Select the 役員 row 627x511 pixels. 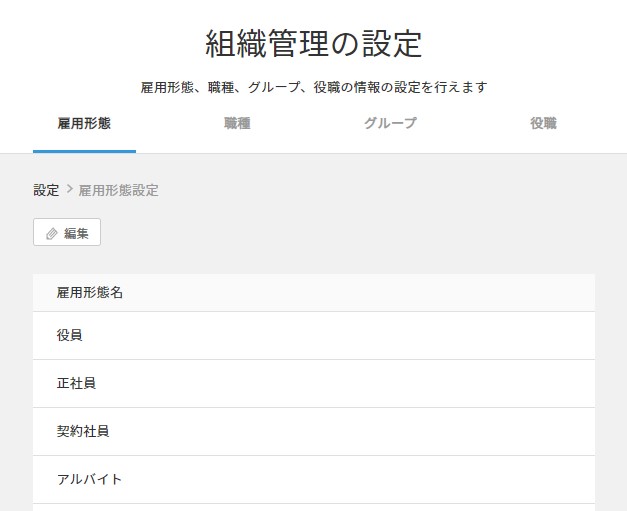[70, 336]
